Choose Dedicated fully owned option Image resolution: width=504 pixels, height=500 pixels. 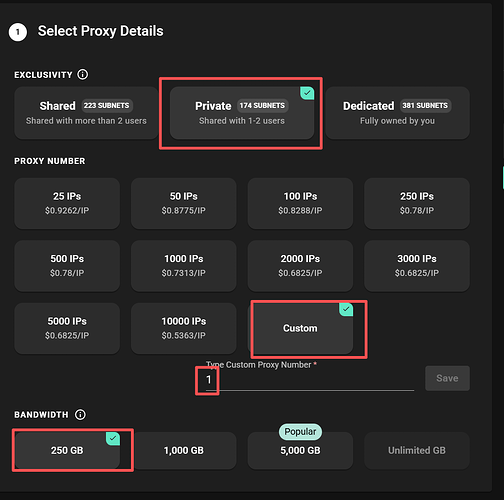397,113
